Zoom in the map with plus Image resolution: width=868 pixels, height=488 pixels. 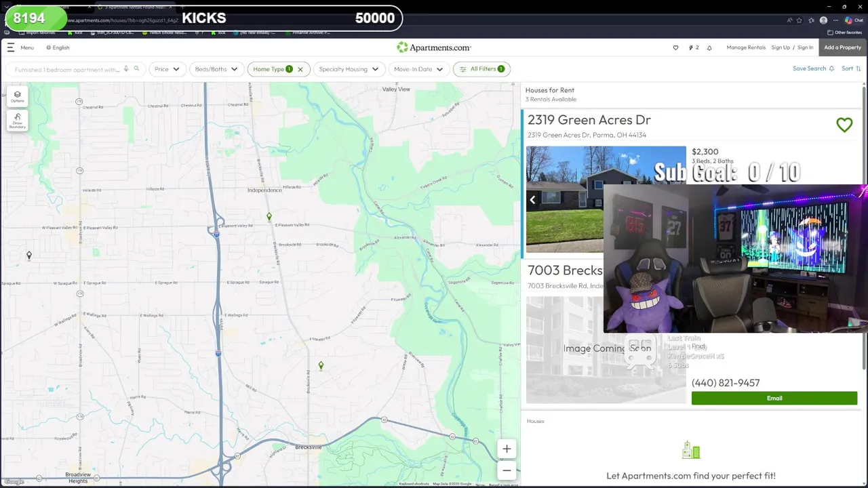507,449
